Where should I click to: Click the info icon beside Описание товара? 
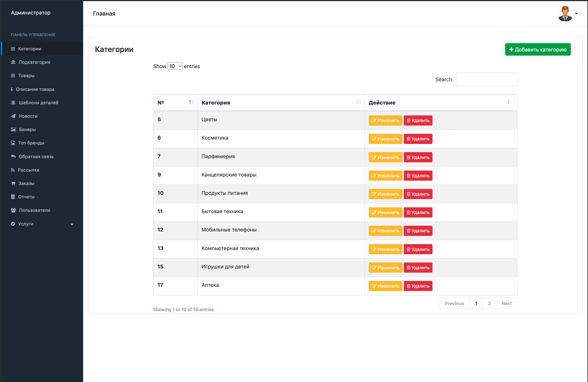[12, 89]
